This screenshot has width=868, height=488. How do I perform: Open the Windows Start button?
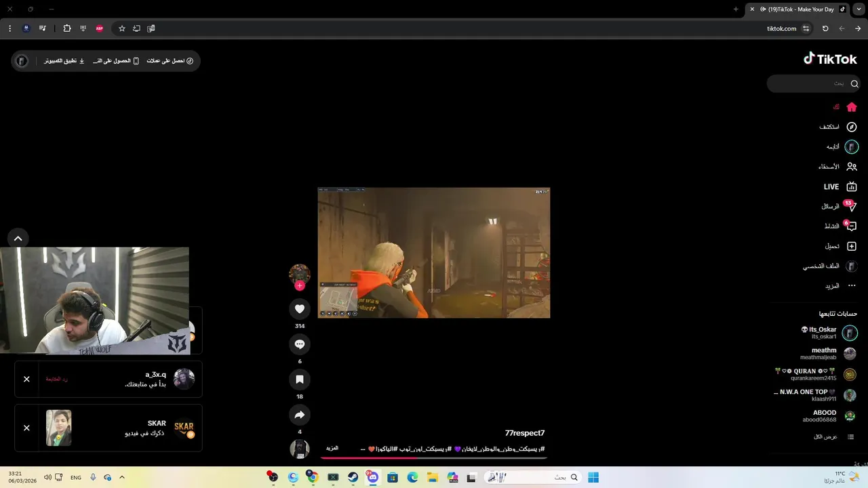(593, 477)
